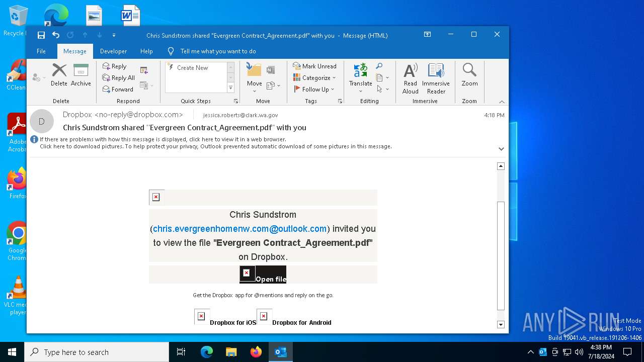Click Tell me what you want to do

218,51
